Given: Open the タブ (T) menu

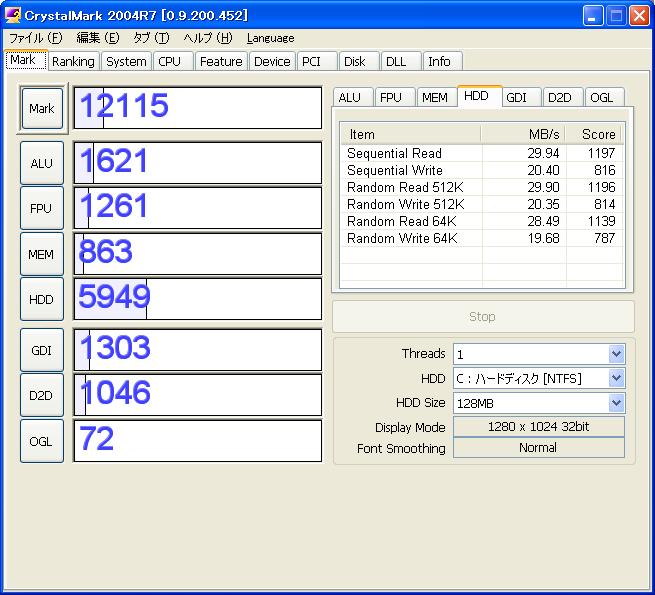Looking at the screenshot, I should 151,38.
